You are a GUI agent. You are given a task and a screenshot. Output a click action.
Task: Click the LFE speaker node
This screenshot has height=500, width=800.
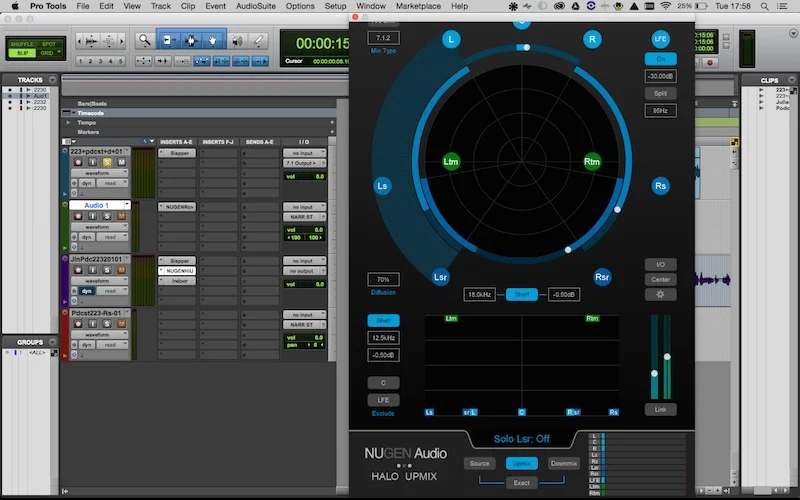coord(661,39)
